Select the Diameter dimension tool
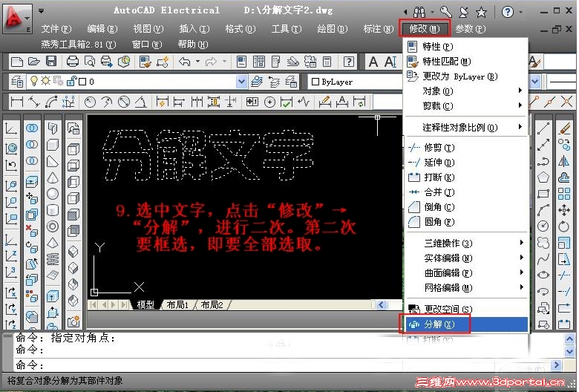 point(124,102)
